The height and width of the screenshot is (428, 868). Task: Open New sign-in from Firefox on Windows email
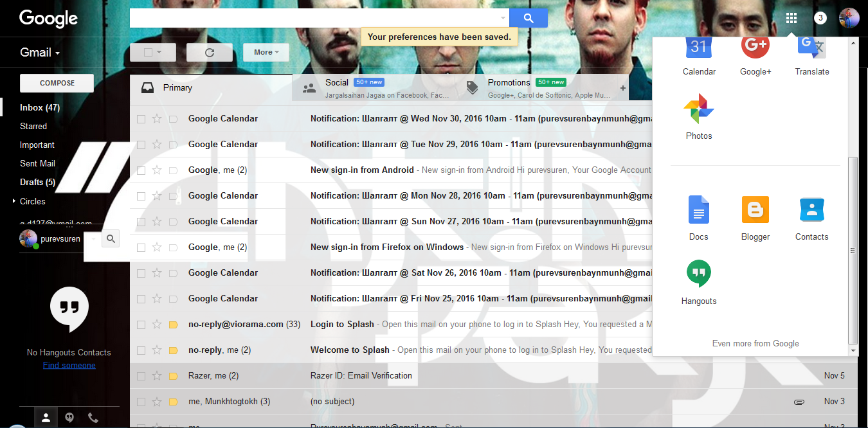387,247
